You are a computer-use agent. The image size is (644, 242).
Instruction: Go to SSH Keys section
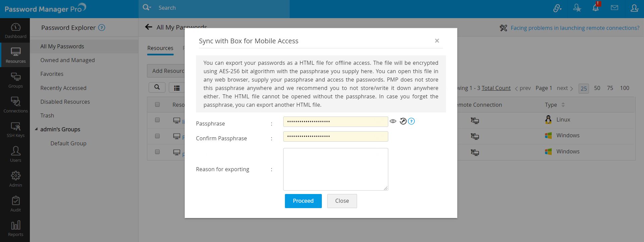[x=15, y=130]
